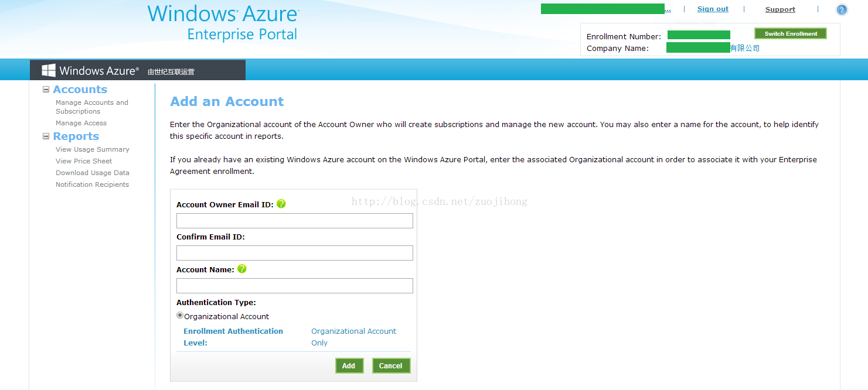Click the Windows Azure logo in the navigation bar
The image size is (868, 390).
(90, 71)
